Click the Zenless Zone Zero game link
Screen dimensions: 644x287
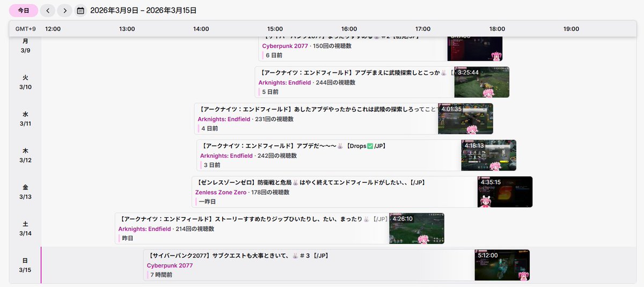tap(221, 192)
